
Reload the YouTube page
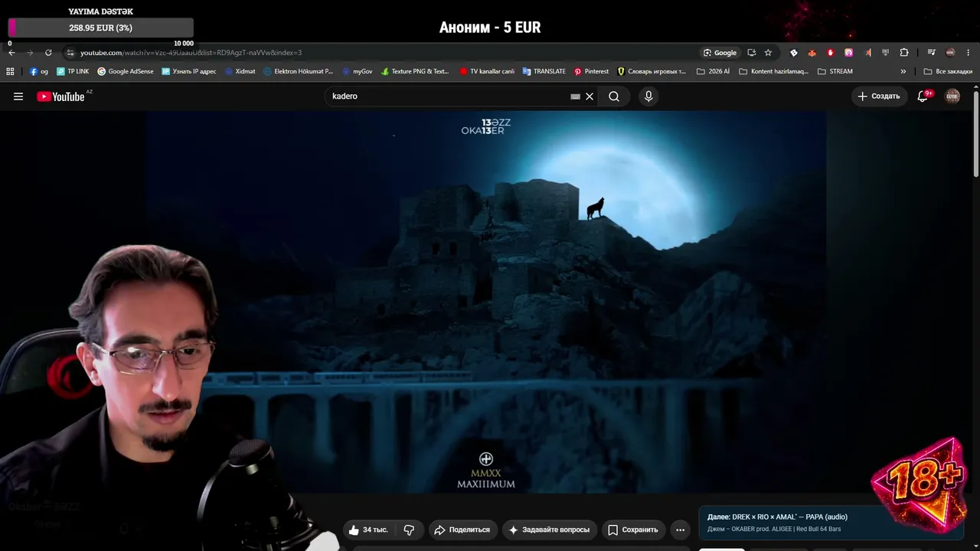point(48,53)
